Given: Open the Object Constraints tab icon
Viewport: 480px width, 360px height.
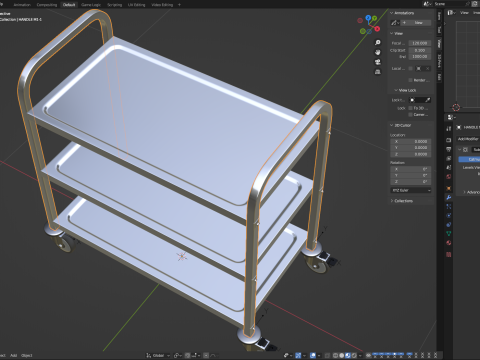Looking at the screenshot, I should [449, 224].
